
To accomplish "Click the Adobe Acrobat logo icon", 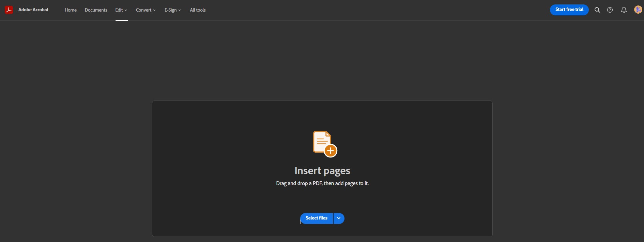I will (9, 10).
